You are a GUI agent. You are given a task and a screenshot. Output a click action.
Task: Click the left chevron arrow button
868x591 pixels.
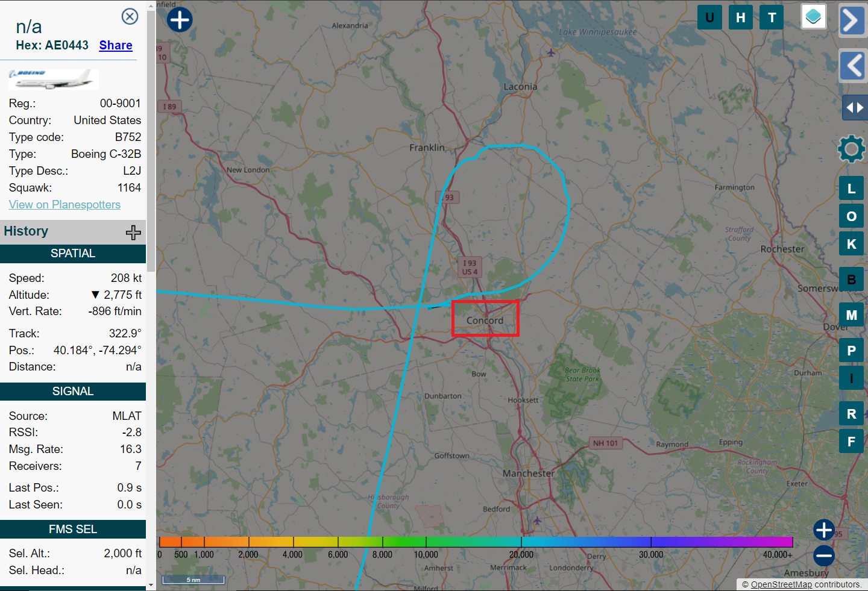click(852, 66)
